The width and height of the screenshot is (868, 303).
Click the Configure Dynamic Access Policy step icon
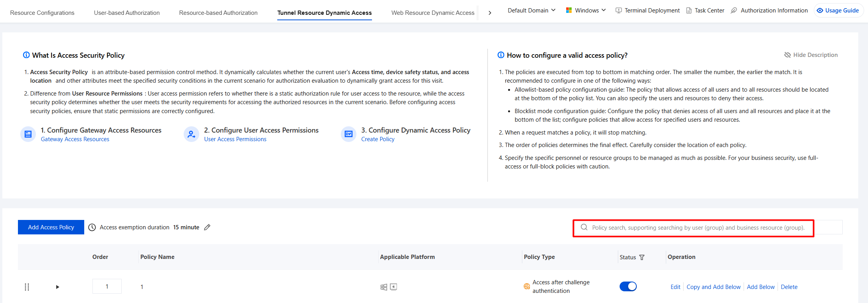pos(349,134)
